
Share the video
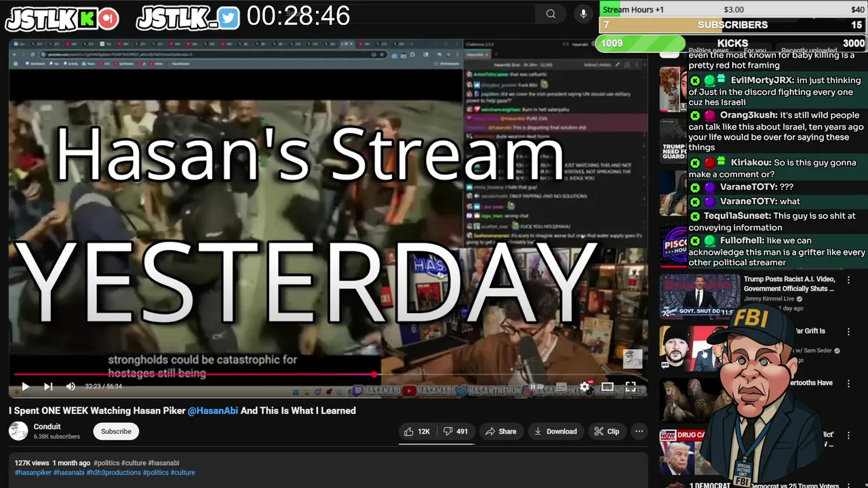[x=500, y=431]
